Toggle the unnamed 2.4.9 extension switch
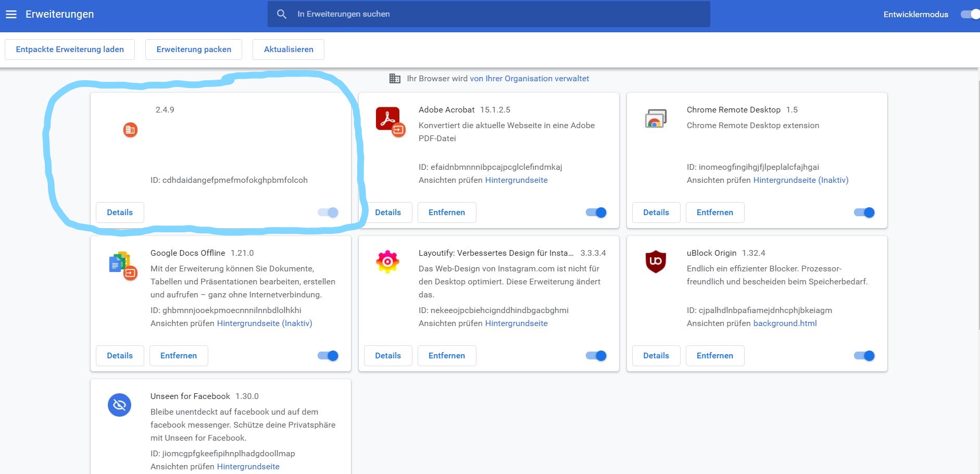This screenshot has height=474, width=980. click(328, 212)
